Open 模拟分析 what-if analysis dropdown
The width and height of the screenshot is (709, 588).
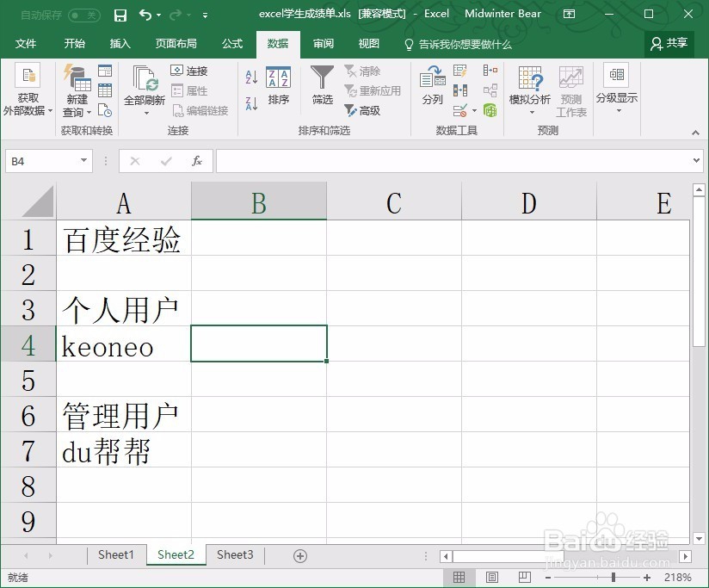530,90
